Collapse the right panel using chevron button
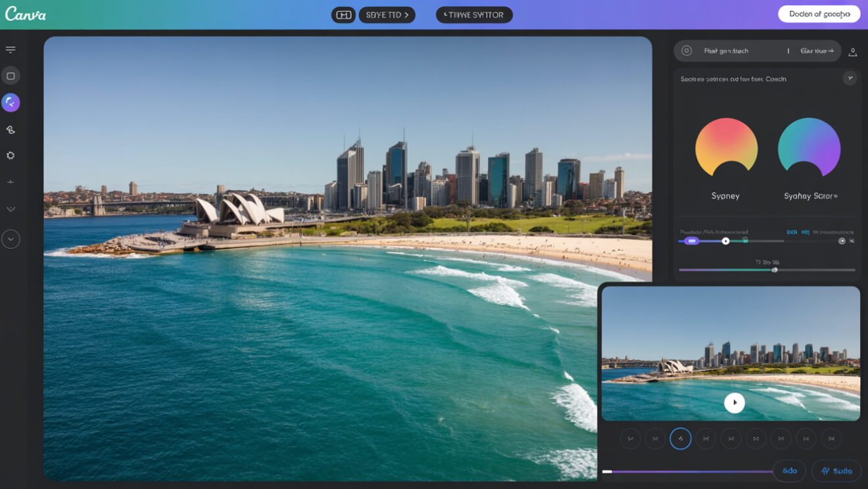The image size is (868, 489). [850, 78]
